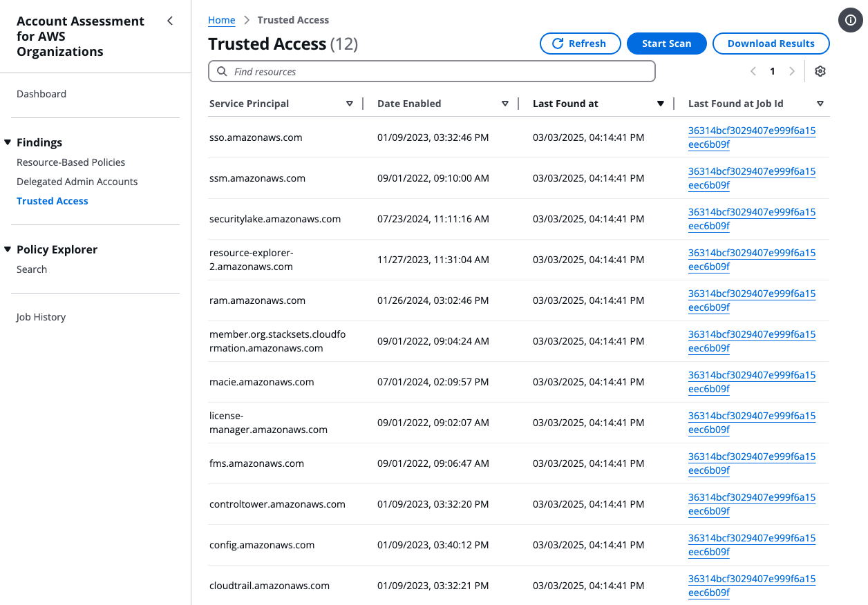Click sso.amazonaws.com service principal

click(256, 137)
